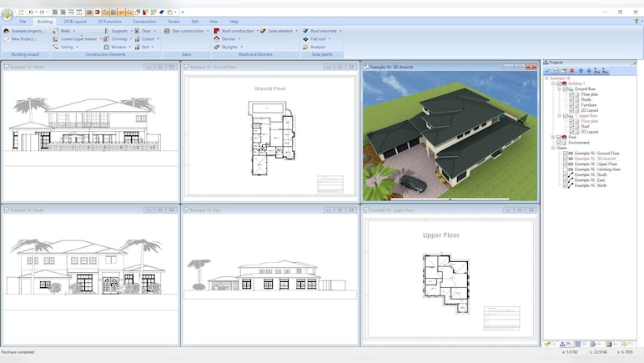Open the Stair construction dropdown arrow
This screenshot has width=644, height=363.
(x=208, y=31)
